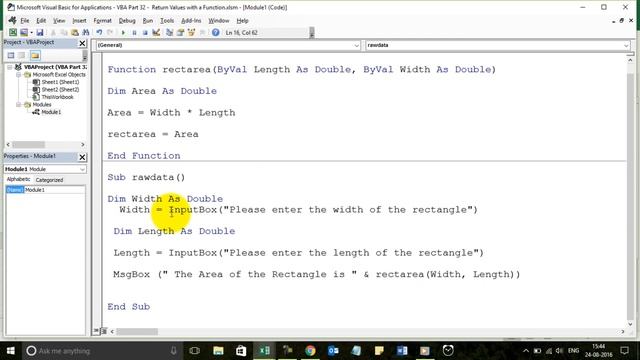640x360 pixels.
Task: Click the View Microsoft Excel toolbar icon
Action: 13,32
